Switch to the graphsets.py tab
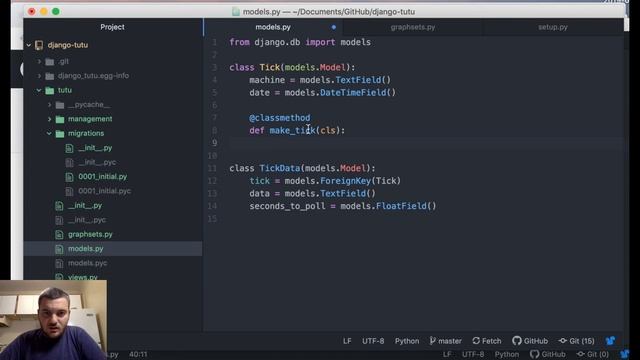 413,27
